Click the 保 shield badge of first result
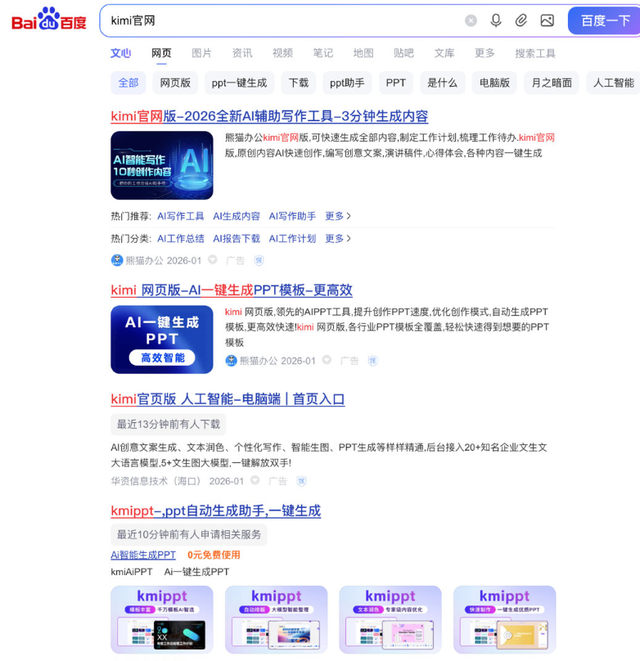 pos(259,261)
